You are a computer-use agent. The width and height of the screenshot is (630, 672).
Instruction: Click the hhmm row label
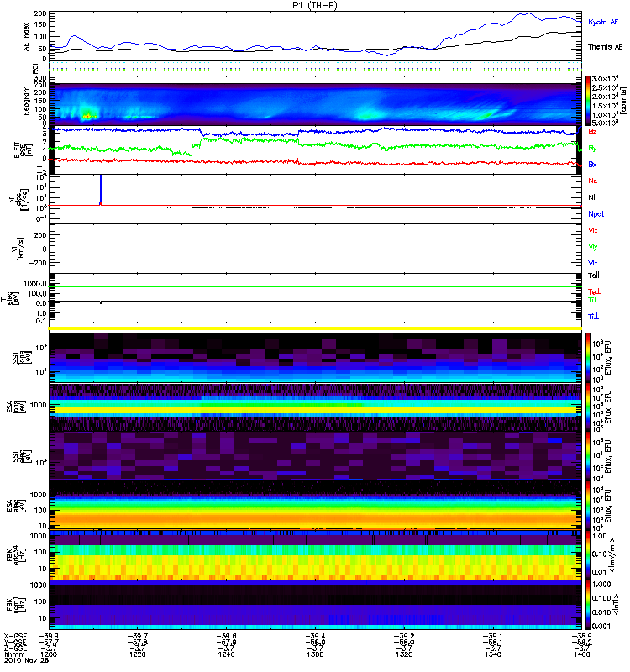point(13,654)
